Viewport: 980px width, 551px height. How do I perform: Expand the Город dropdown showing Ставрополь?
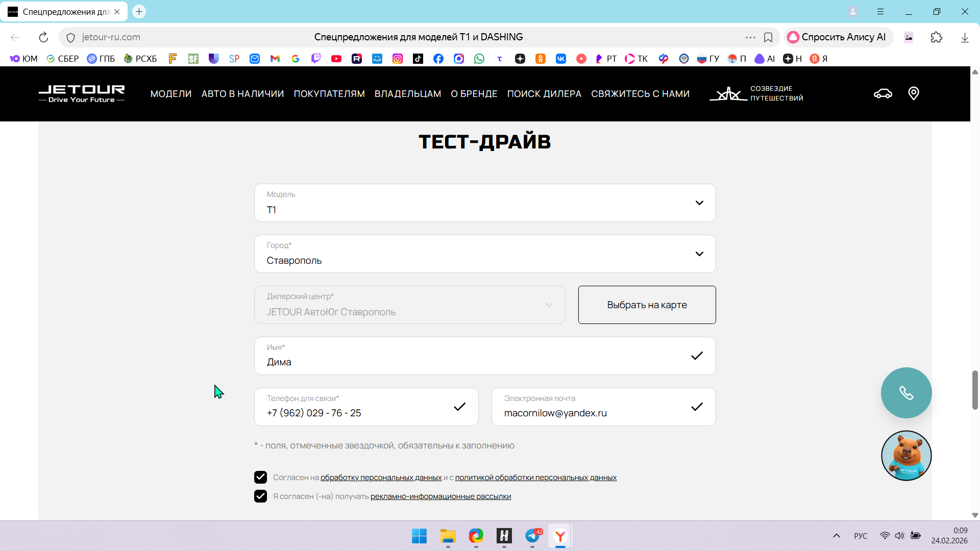484,254
